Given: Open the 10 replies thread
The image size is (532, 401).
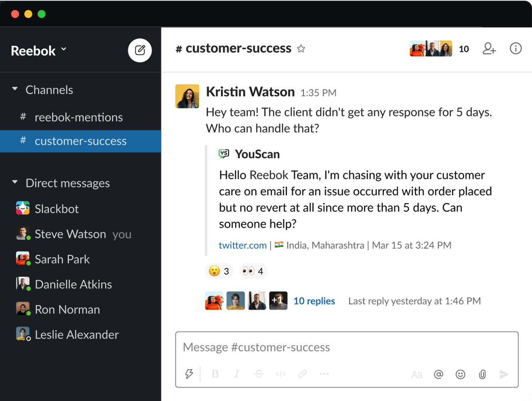Looking at the screenshot, I should (x=314, y=301).
